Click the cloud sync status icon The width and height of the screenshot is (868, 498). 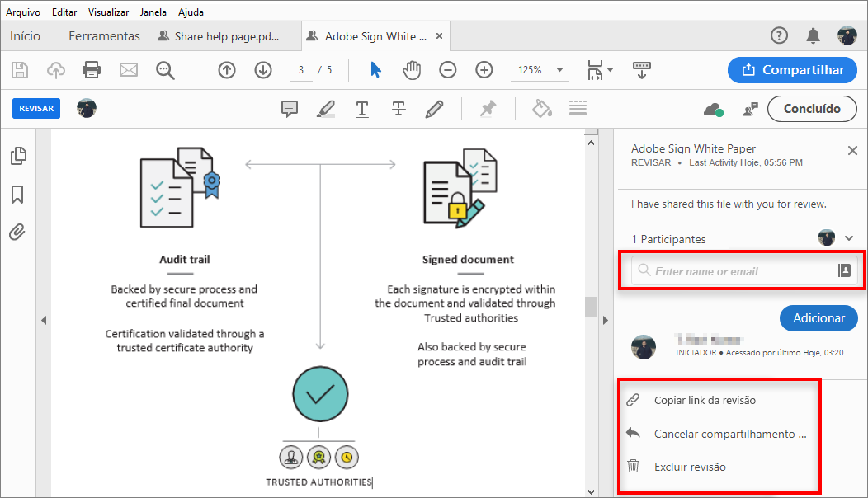714,110
